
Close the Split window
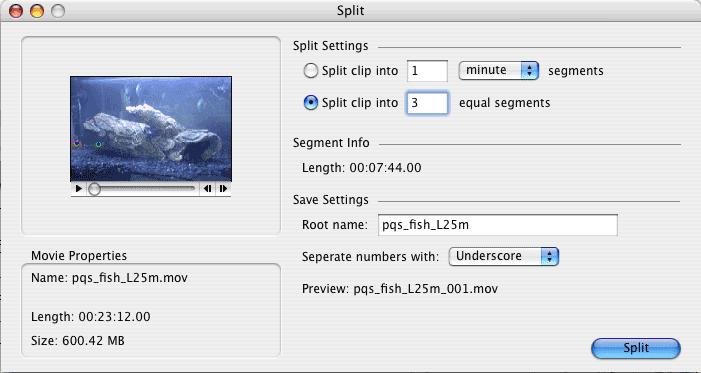[16, 11]
